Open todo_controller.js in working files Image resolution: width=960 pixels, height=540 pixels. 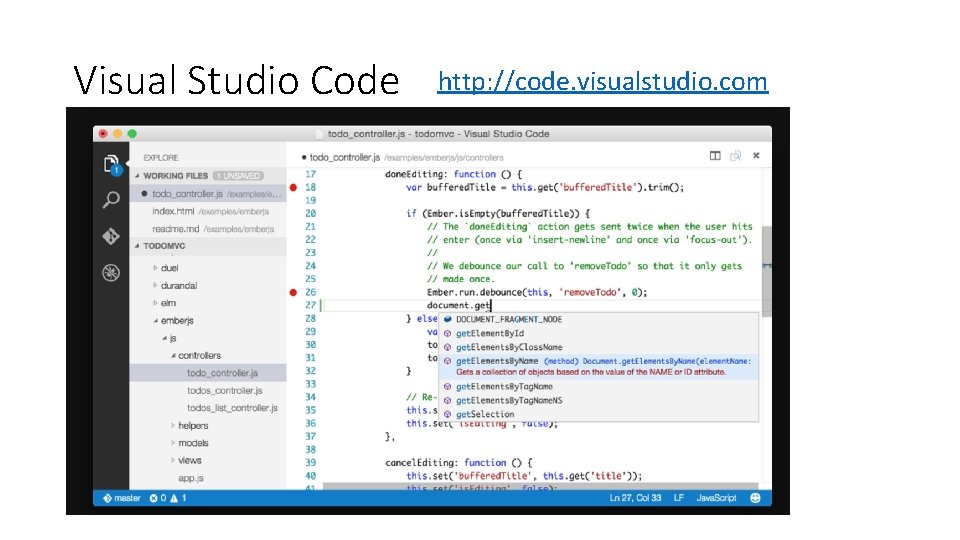208,193
